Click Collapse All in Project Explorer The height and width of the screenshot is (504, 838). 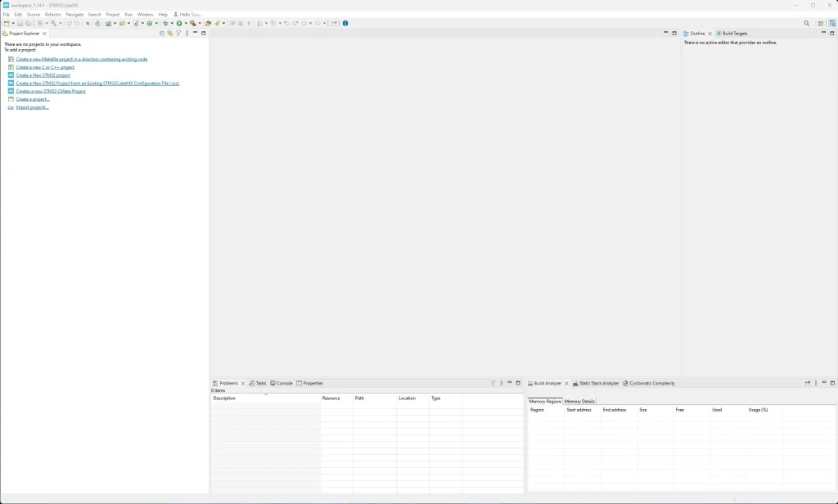tap(162, 34)
